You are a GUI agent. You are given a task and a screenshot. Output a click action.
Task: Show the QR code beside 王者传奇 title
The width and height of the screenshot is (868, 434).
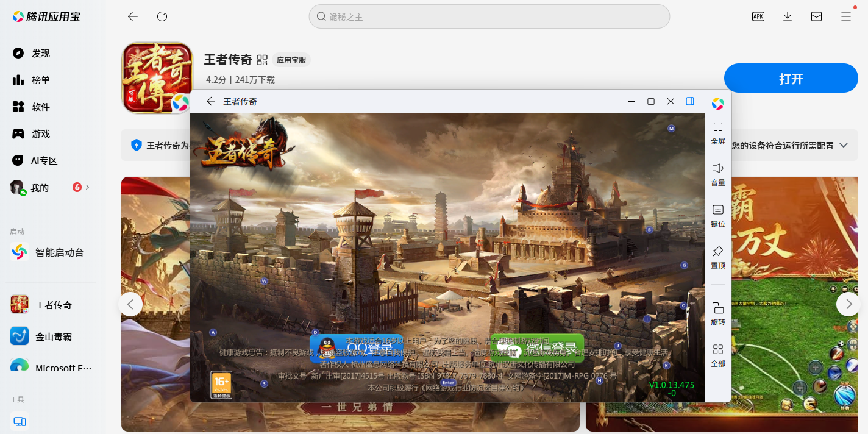(262, 60)
